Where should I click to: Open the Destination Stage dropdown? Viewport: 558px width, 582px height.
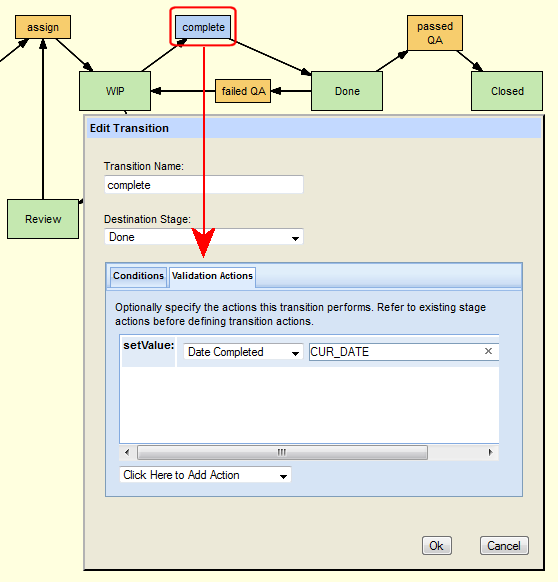tap(204, 237)
